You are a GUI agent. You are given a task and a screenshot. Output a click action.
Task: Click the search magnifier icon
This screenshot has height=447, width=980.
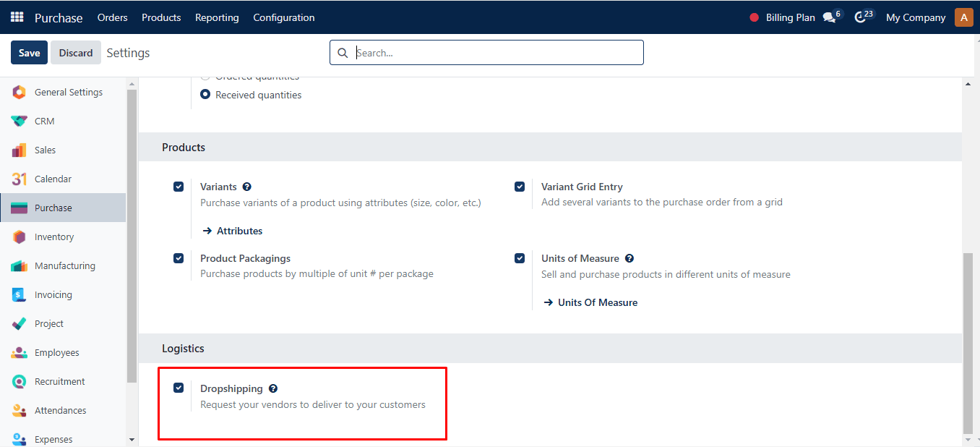(x=343, y=53)
